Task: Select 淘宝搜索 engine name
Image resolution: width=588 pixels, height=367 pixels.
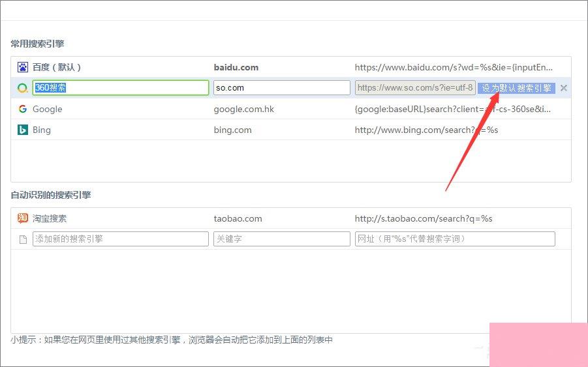Action: 50,218
